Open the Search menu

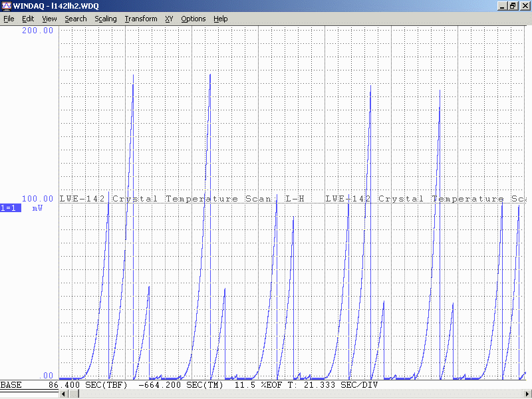pyautogui.click(x=76, y=19)
